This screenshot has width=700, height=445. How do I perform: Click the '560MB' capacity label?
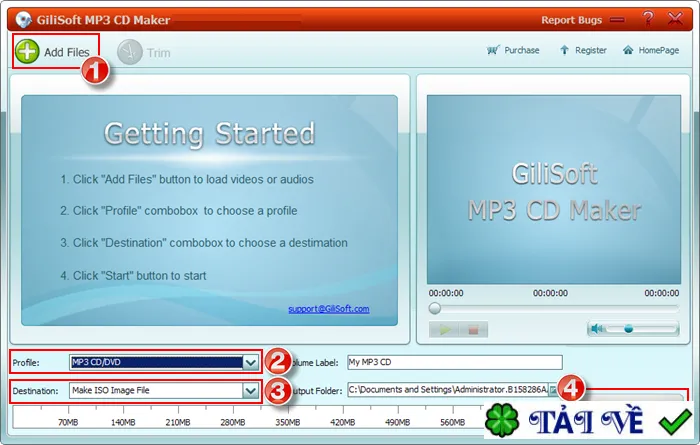click(452, 422)
